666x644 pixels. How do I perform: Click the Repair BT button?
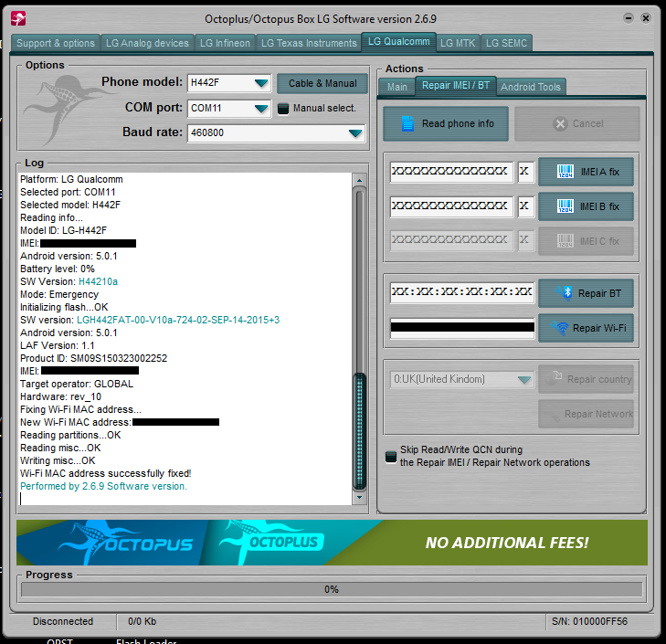click(x=586, y=293)
